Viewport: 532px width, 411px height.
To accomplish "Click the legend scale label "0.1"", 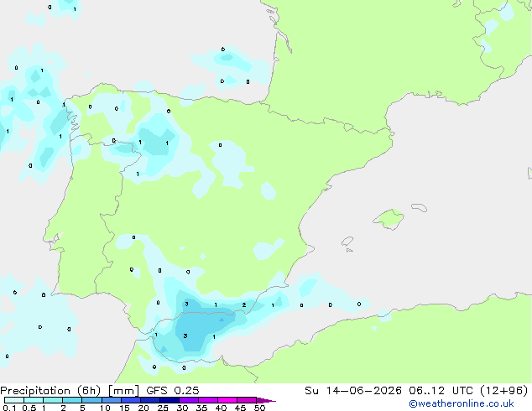I will point(9,408).
